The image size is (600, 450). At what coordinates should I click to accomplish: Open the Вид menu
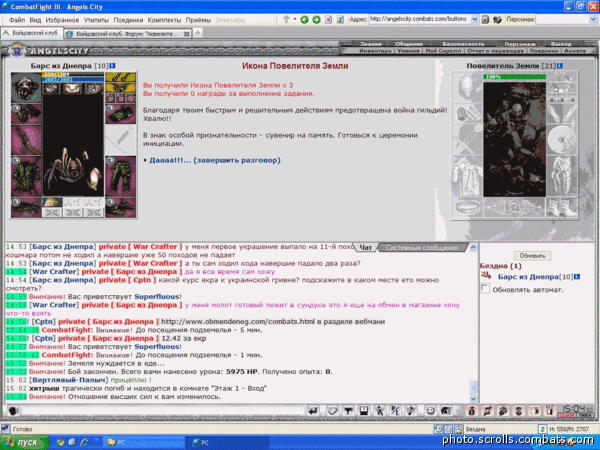tap(35, 20)
